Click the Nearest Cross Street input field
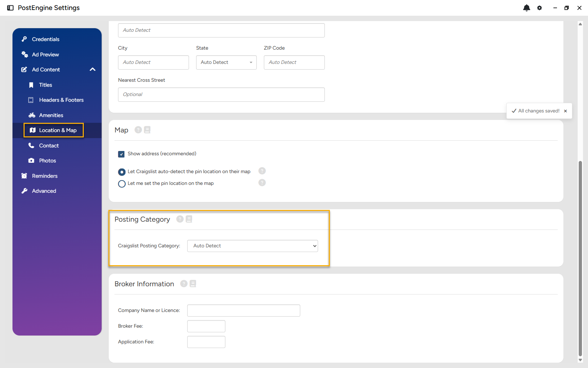 click(x=221, y=95)
